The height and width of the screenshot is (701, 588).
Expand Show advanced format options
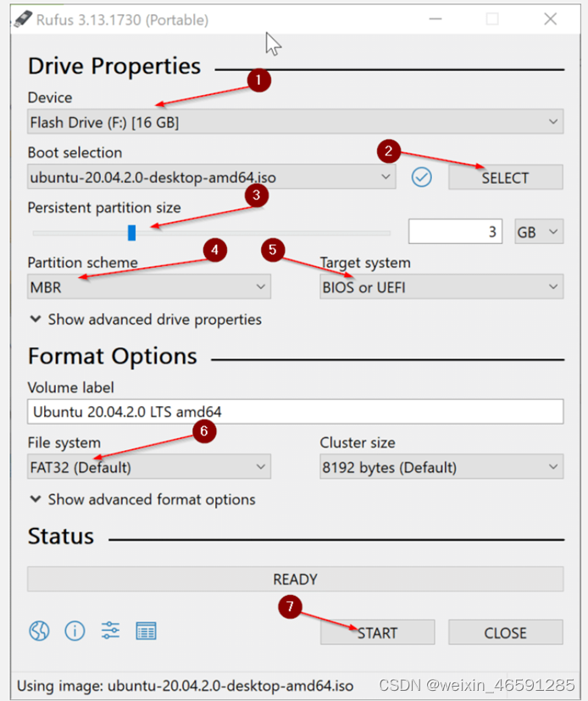click(x=142, y=499)
